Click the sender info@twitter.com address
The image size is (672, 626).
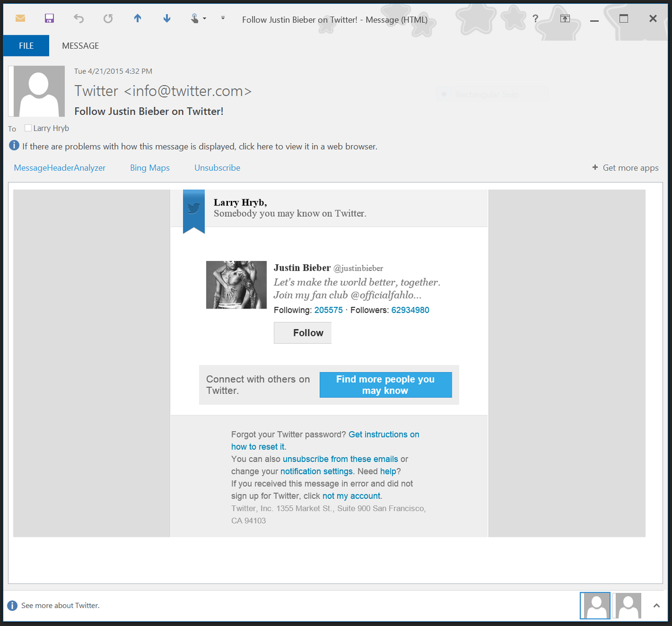coord(188,91)
